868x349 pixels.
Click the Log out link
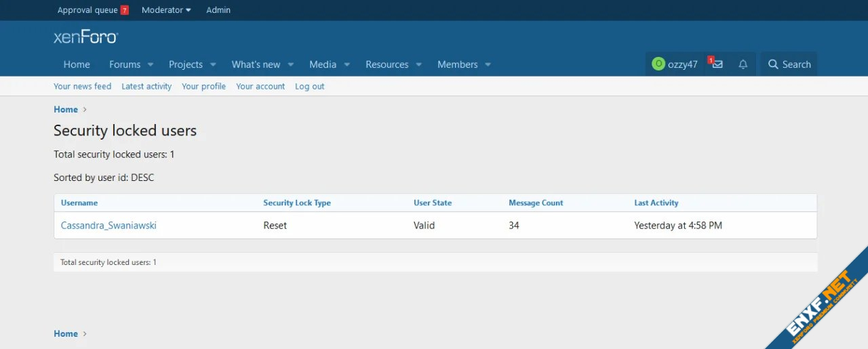pyautogui.click(x=309, y=87)
